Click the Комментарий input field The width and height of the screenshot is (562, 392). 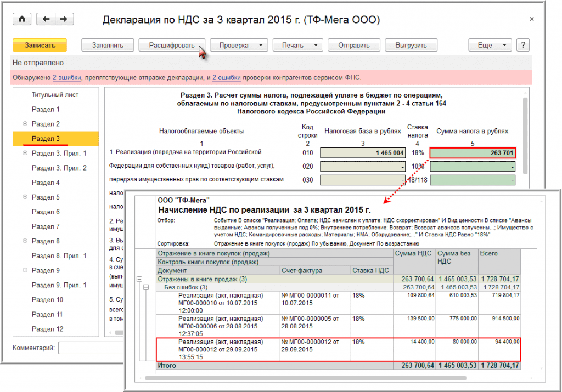pos(91,348)
